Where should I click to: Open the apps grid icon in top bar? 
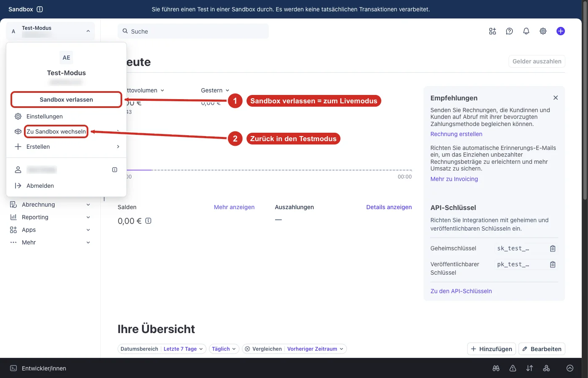point(493,31)
